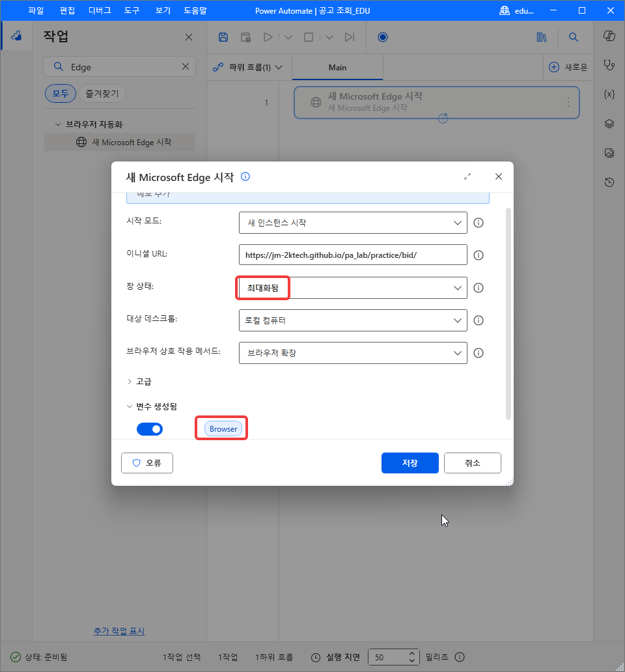Image resolution: width=625 pixels, height=672 pixels.
Task: Open the run options dropdown arrow
Action: (288, 37)
